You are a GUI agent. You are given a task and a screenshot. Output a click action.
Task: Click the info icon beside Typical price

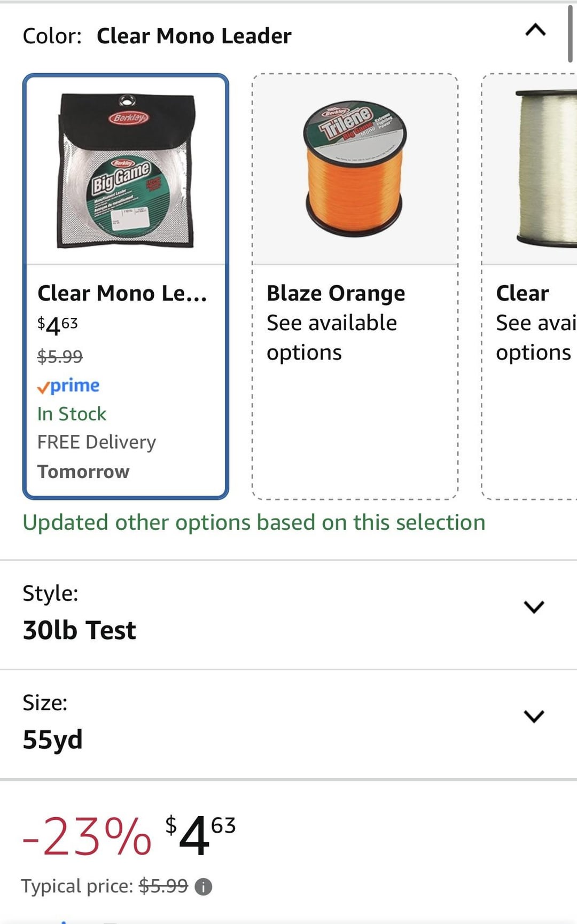click(x=204, y=887)
